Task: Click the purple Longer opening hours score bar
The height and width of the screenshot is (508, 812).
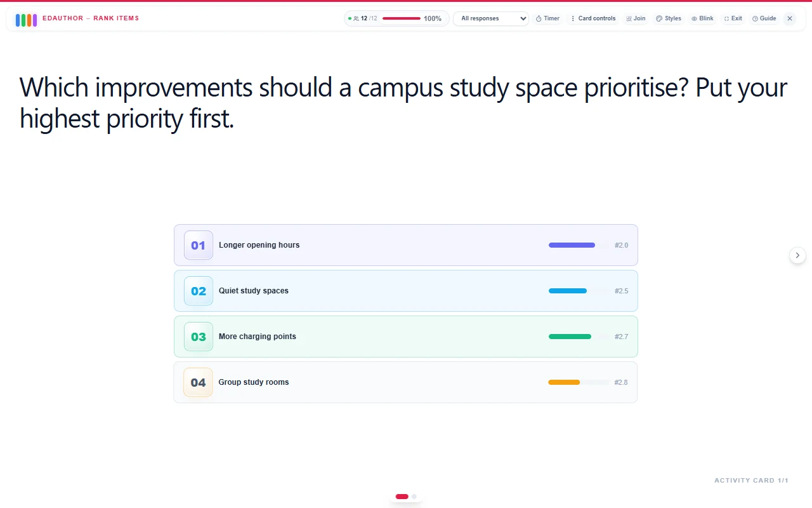Action: click(572, 245)
